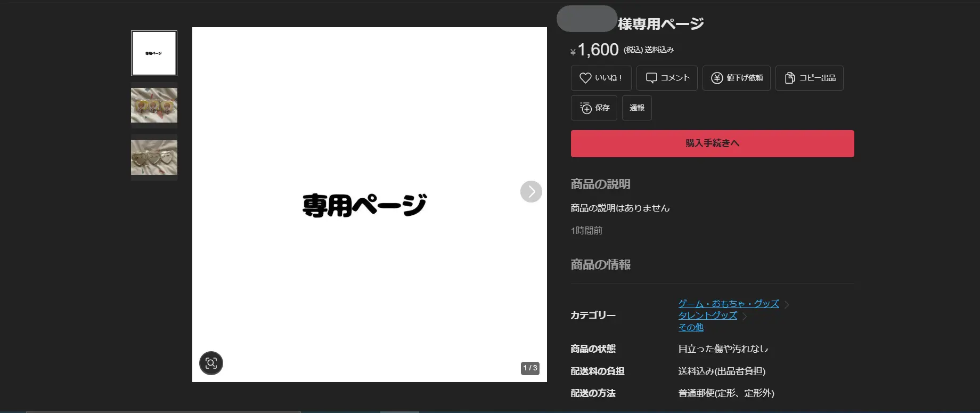The height and width of the screenshot is (413, 980).
Task: Click the comment speech bubble icon
Action: 651,78
